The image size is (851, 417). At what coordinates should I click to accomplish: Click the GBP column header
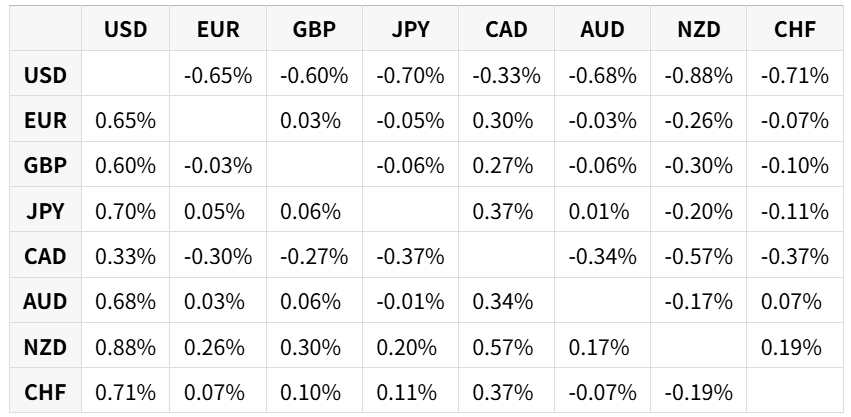314,28
